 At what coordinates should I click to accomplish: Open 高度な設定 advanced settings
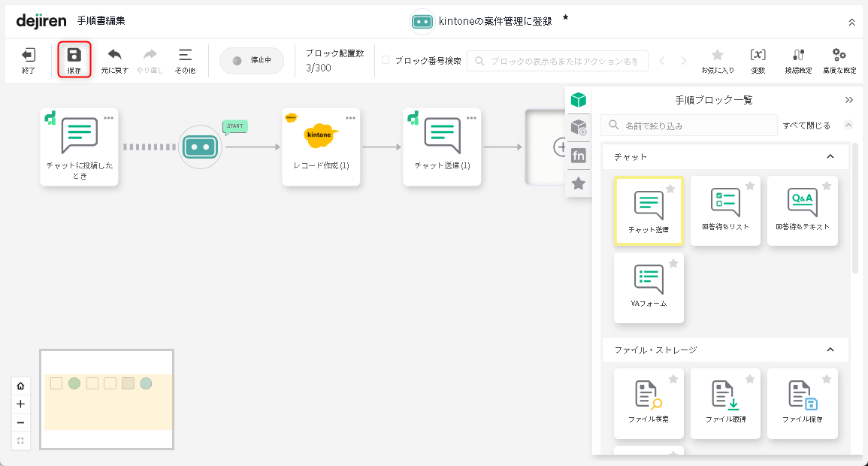click(839, 56)
